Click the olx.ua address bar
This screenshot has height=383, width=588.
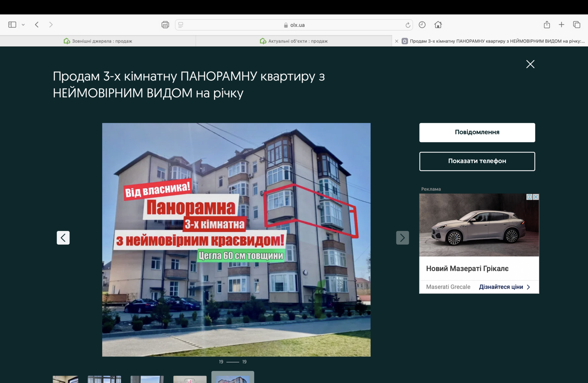point(294,25)
